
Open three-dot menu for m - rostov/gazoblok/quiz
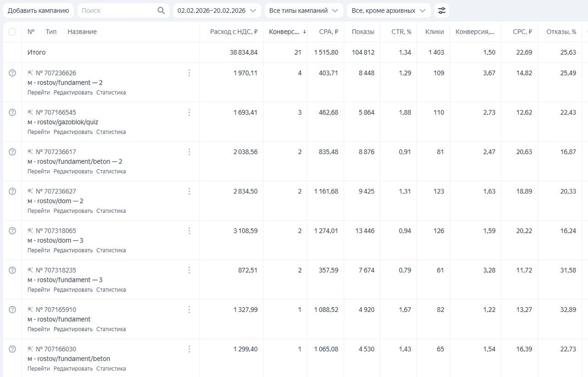tap(189, 113)
